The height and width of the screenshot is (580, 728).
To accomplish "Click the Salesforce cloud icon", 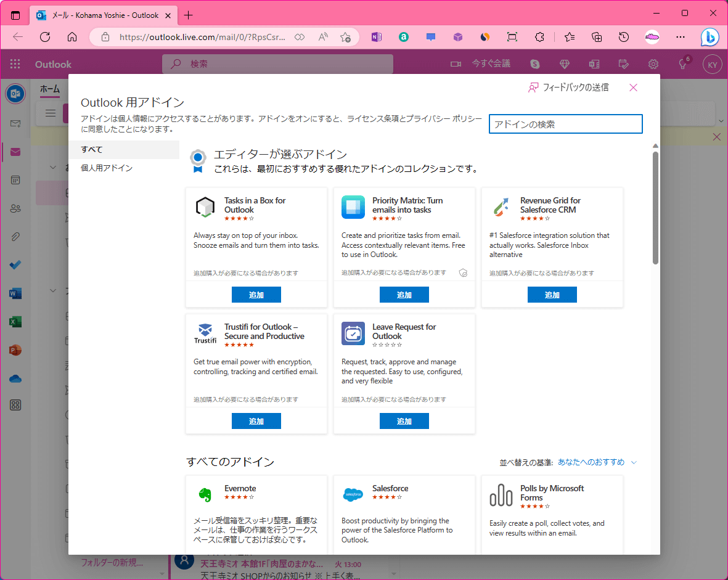I will [353, 494].
